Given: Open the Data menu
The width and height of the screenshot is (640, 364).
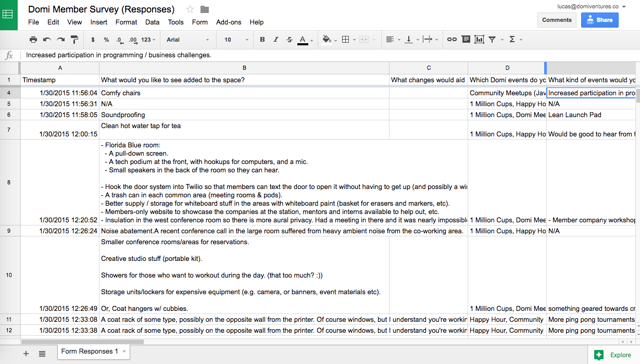Looking at the screenshot, I should point(153,22).
